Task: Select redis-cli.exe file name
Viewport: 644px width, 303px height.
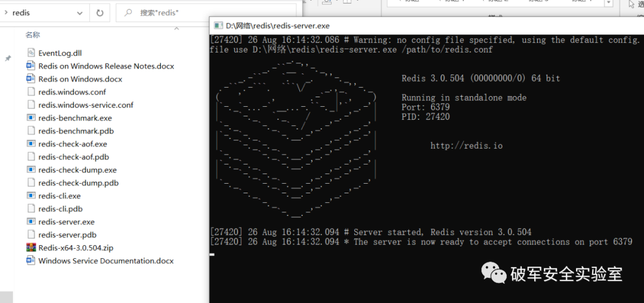Action: 60,196
